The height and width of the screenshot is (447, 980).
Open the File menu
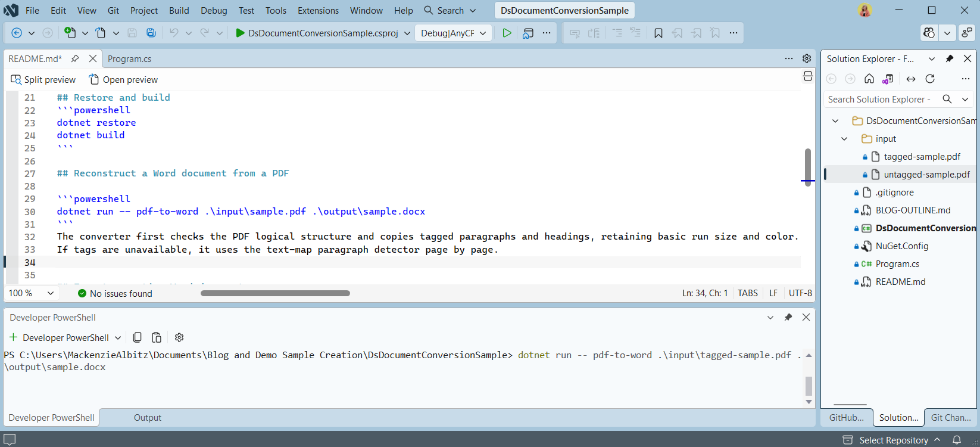click(32, 10)
